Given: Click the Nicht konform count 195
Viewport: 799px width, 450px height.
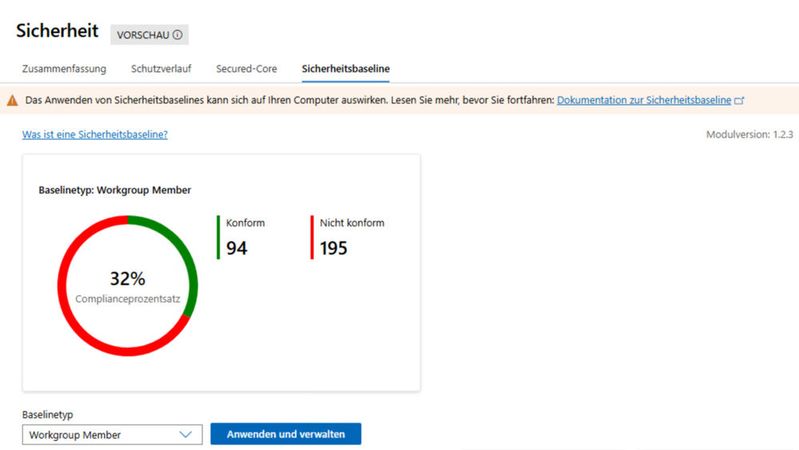Looking at the screenshot, I should [x=333, y=248].
